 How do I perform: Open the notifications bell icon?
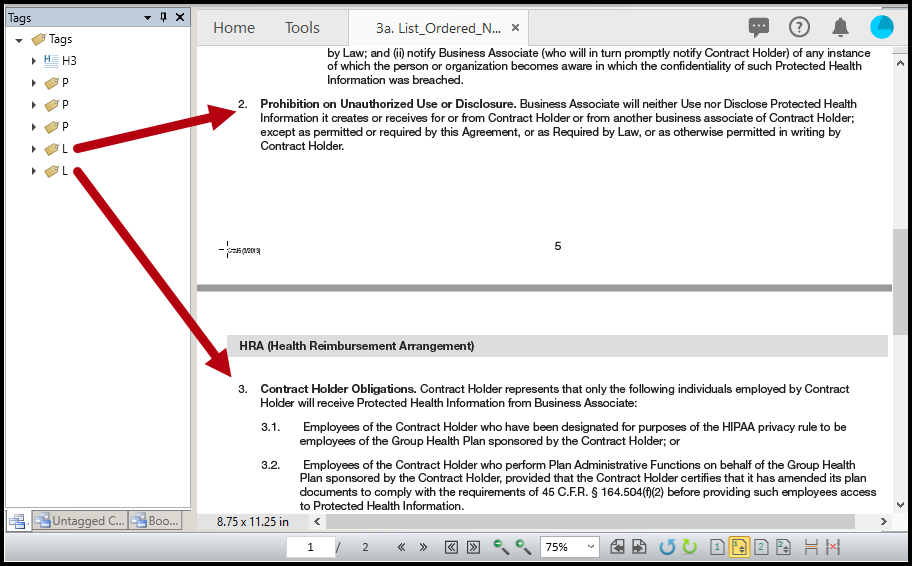pyautogui.click(x=840, y=27)
